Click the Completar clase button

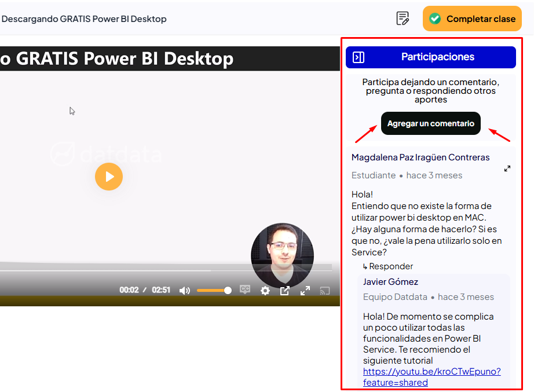(472, 19)
